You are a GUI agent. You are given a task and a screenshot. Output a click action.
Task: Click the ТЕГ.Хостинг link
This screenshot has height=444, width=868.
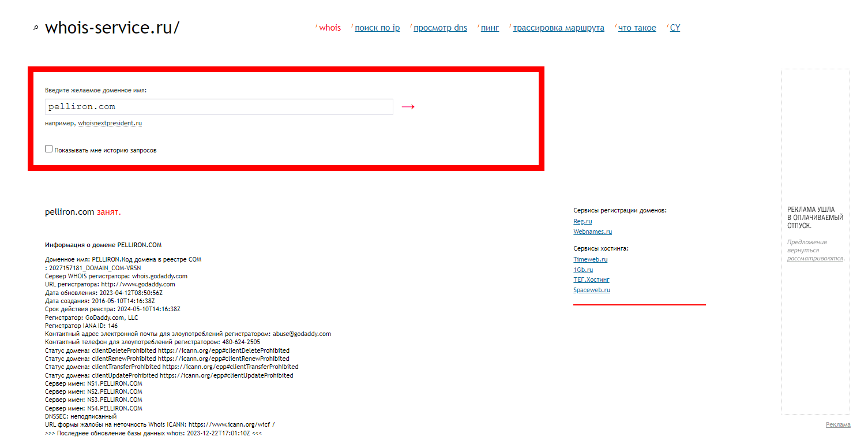coord(591,279)
